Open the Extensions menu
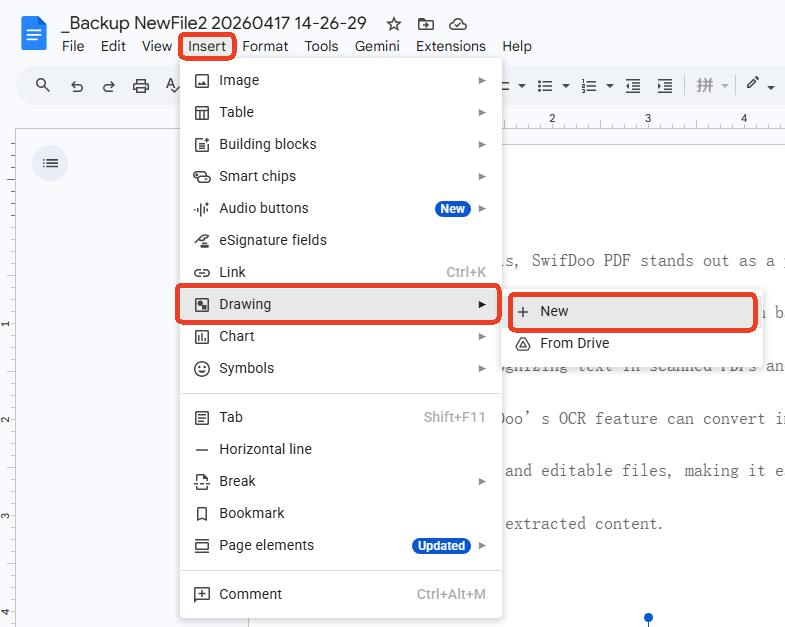785x627 pixels. pyautogui.click(x=451, y=46)
